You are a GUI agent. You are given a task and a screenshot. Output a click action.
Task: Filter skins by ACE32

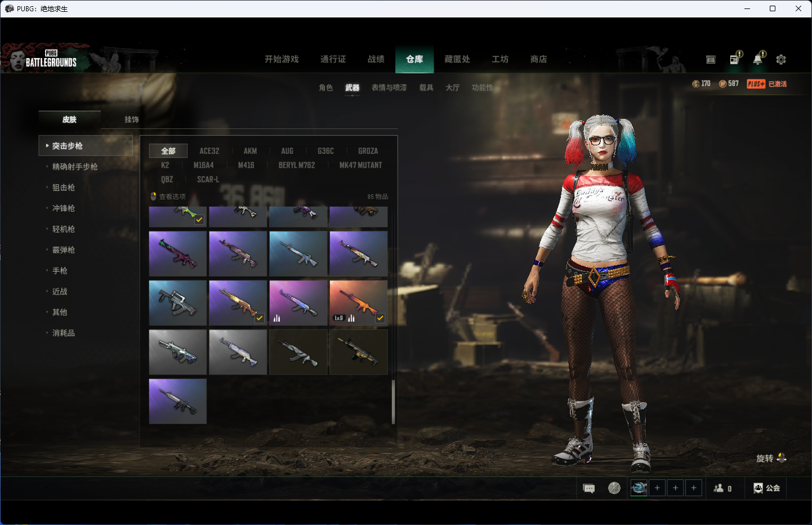click(209, 151)
